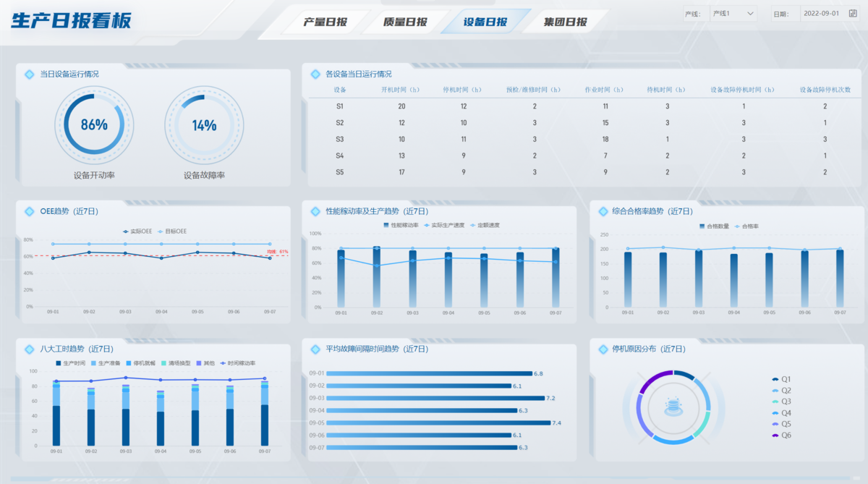
Task: Click diamond icon beside 八大工时趋势 title
Action: 30,349
